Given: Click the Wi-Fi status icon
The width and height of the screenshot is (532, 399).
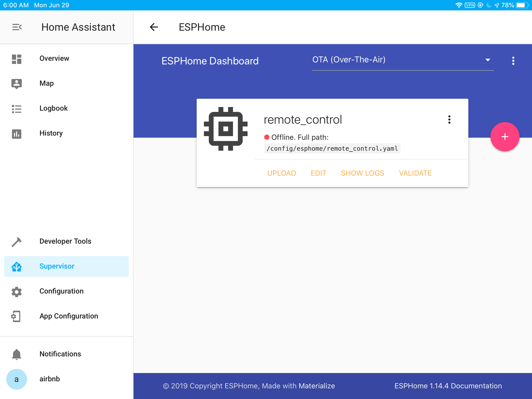Looking at the screenshot, I should coord(459,5).
